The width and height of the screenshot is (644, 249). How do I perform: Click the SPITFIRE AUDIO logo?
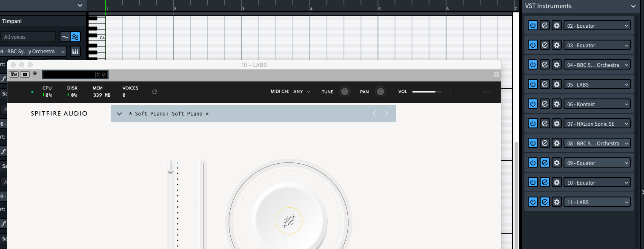pos(59,113)
